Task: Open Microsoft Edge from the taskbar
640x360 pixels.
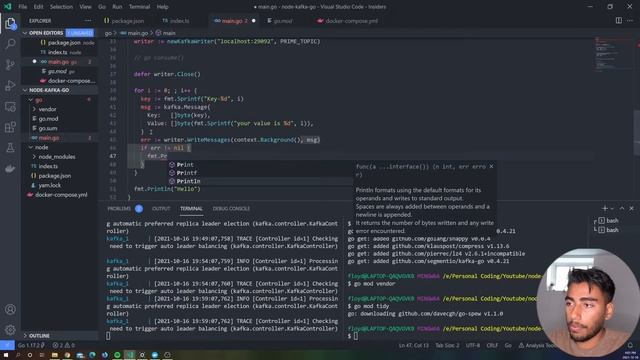Action: point(92,355)
